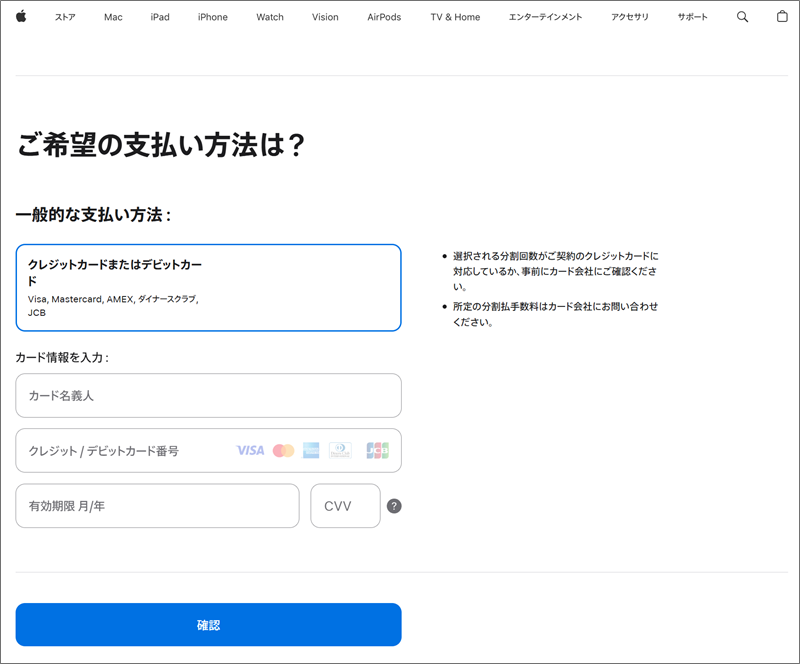The height and width of the screenshot is (664, 800).
Task: Click the CVV help question mark icon
Action: 394,506
